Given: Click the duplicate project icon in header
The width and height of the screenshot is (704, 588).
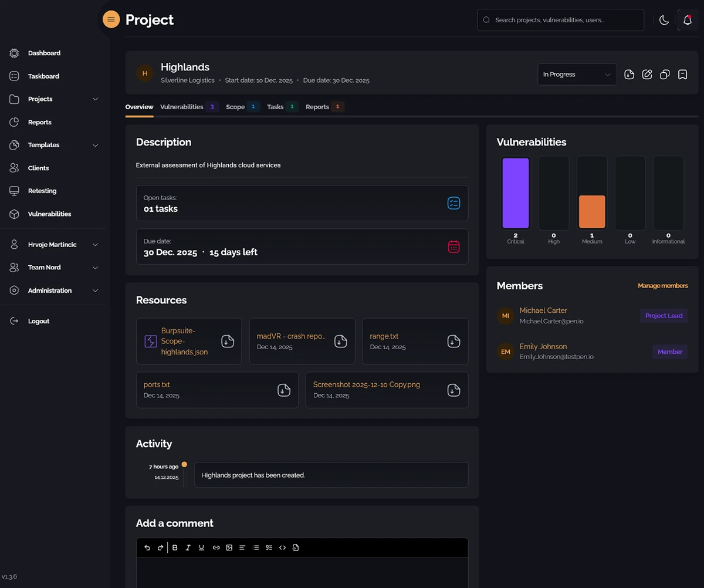Looking at the screenshot, I should click(665, 75).
